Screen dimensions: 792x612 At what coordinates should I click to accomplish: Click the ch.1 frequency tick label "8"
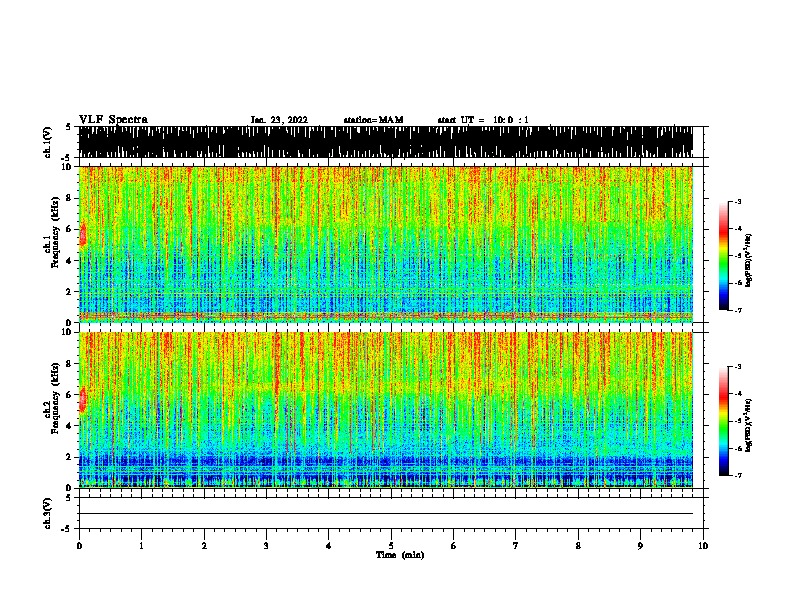coord(70,198)
